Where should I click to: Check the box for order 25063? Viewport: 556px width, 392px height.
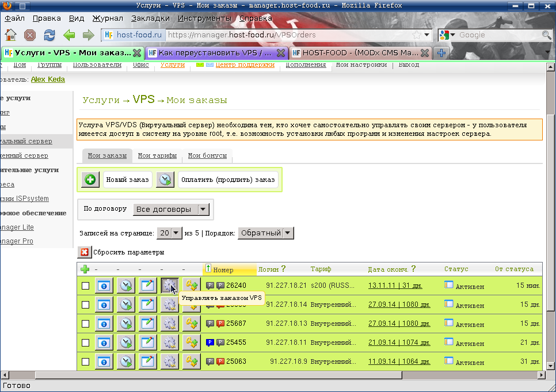[85, 361]
